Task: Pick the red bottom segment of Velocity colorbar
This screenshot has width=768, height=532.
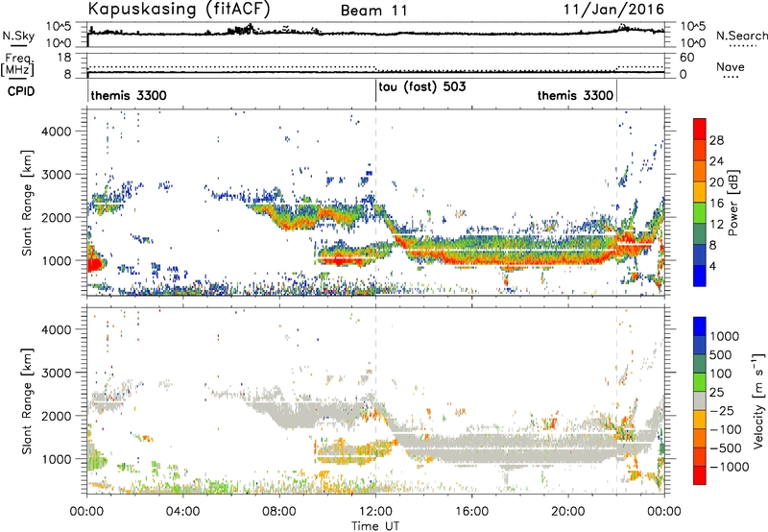Action: click(x=700, y=475)
